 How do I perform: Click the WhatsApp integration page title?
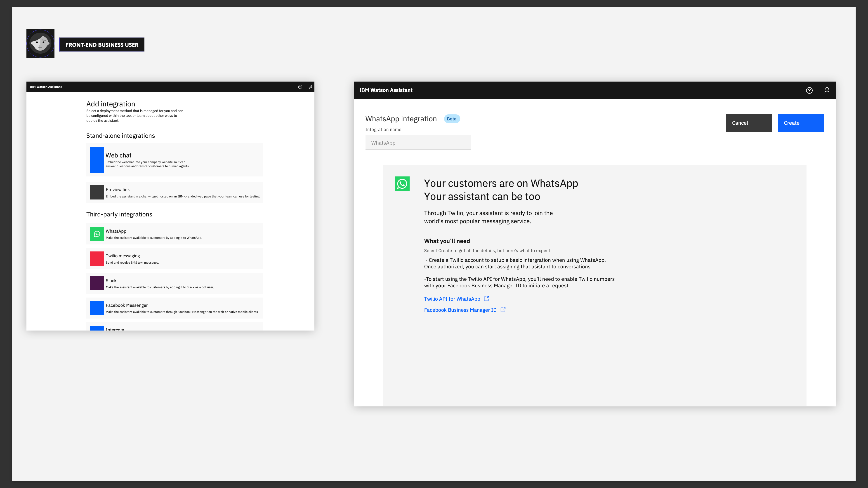pos(401,119)
